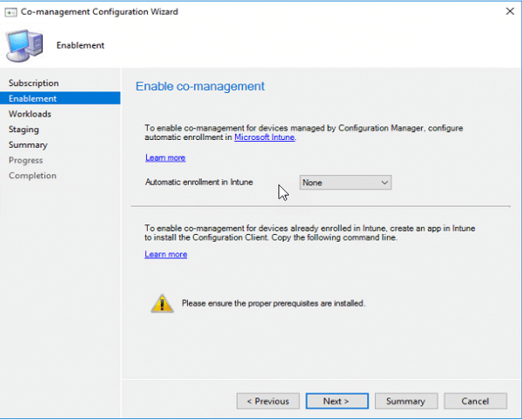
Task: Click Learn more under automatic enrollment text
Action: click(165, 157)
